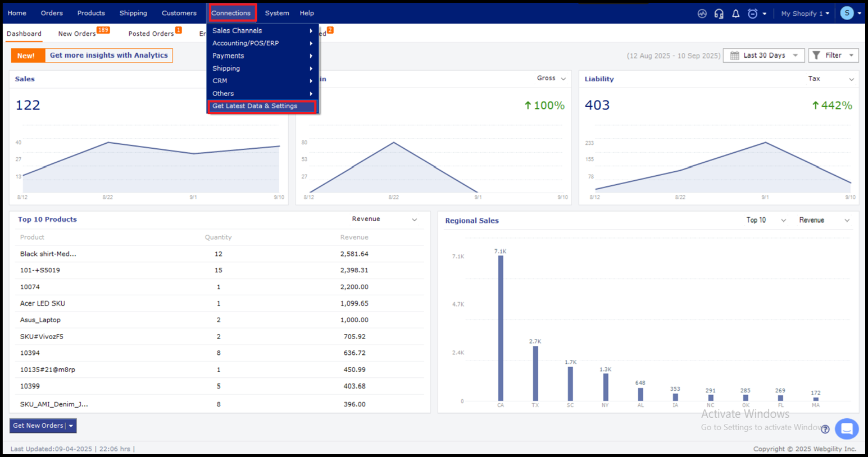Open the blue chat bubble widget
Screen dimensions: 868x457
(x=846, y=429)
